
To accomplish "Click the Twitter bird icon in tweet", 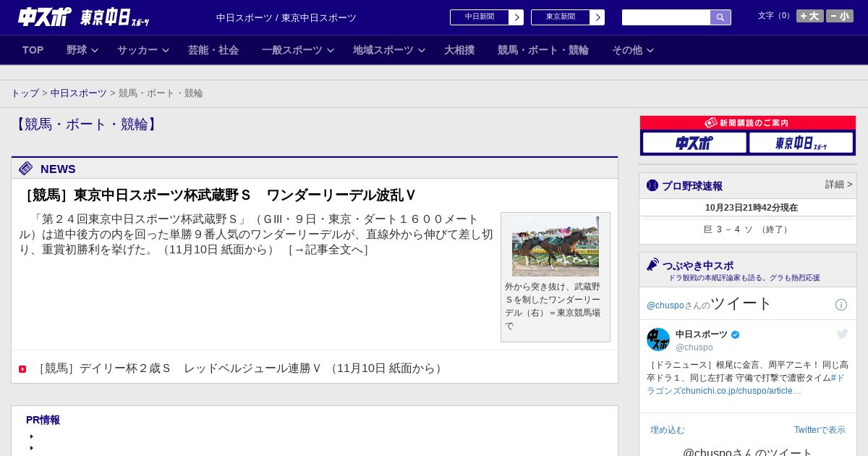I will tap(842, 334).
